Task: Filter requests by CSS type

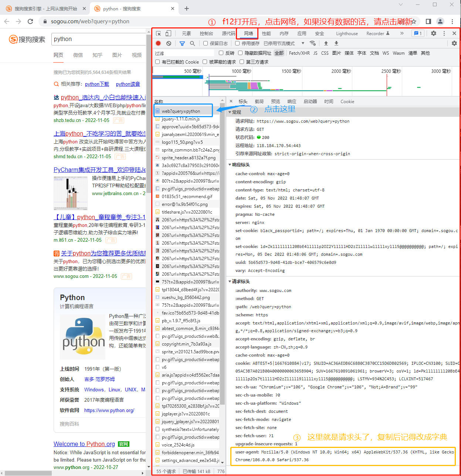Action: tap(325, 53)
